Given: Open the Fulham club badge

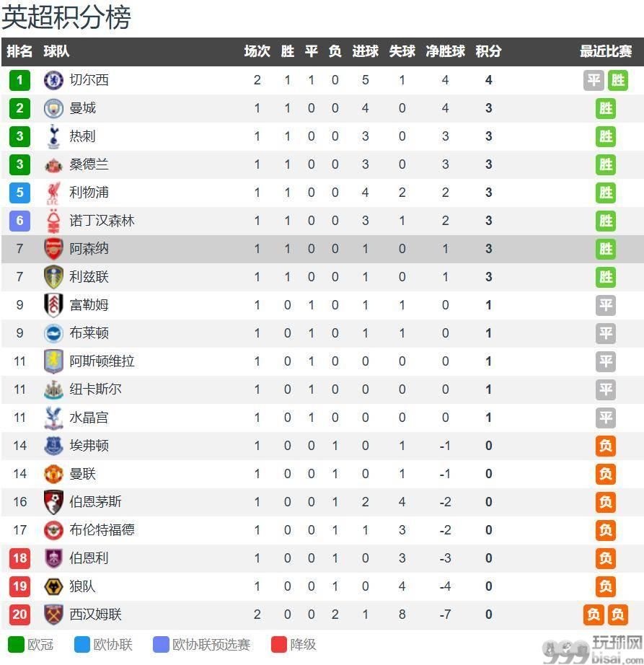Looking at the screenshot, I should 53,305.
